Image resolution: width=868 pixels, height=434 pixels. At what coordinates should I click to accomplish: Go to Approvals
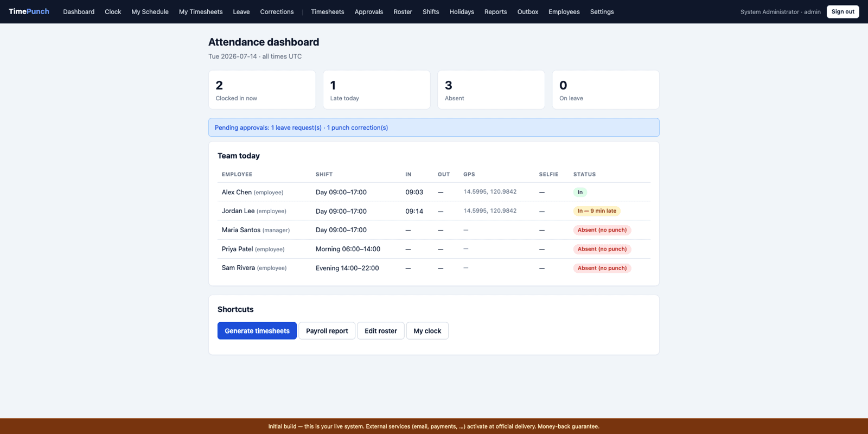coord(369,12)
